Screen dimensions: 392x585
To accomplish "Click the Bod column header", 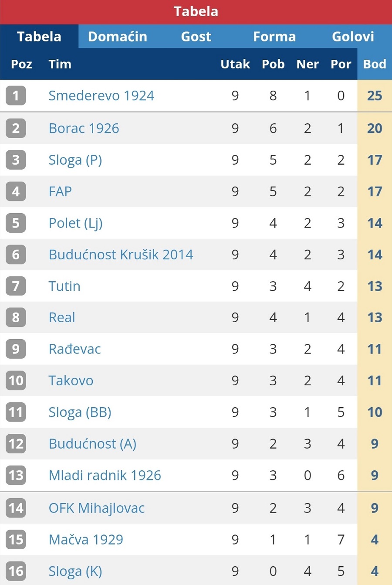I will tap(375, 64).
